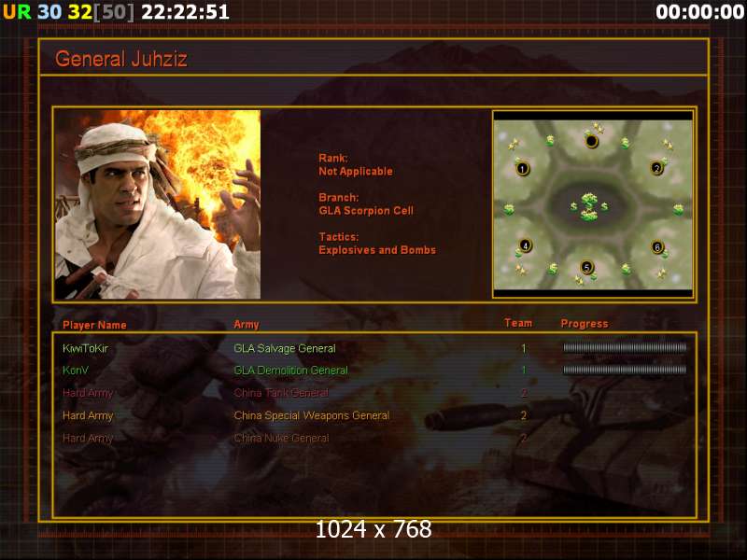Viewport: 747px width, 560px height.
Task: Click the 'Army' column header
Action: click(247, 325)
